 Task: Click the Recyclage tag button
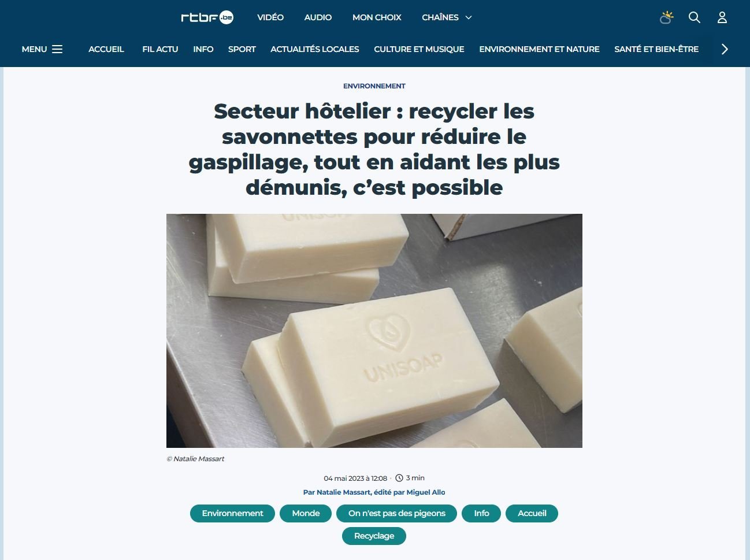(374, 536)
